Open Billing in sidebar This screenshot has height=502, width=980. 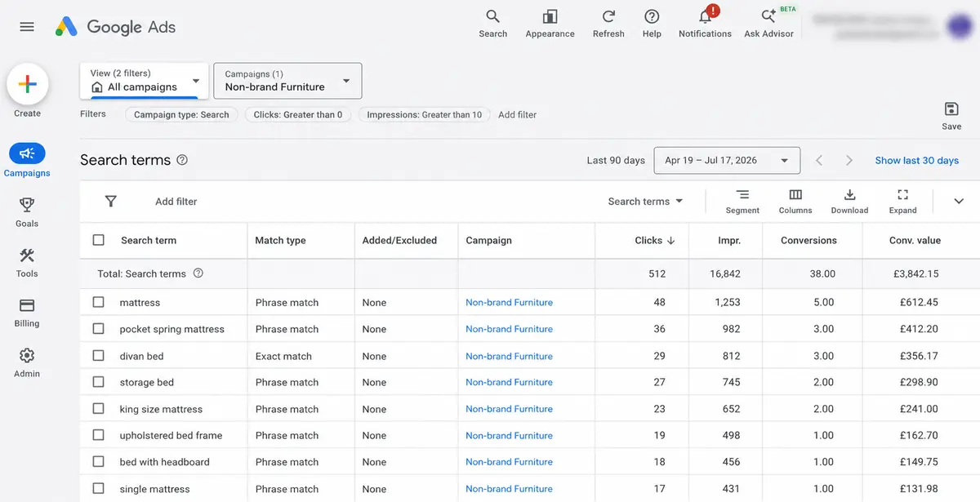(x=27, y=312)
